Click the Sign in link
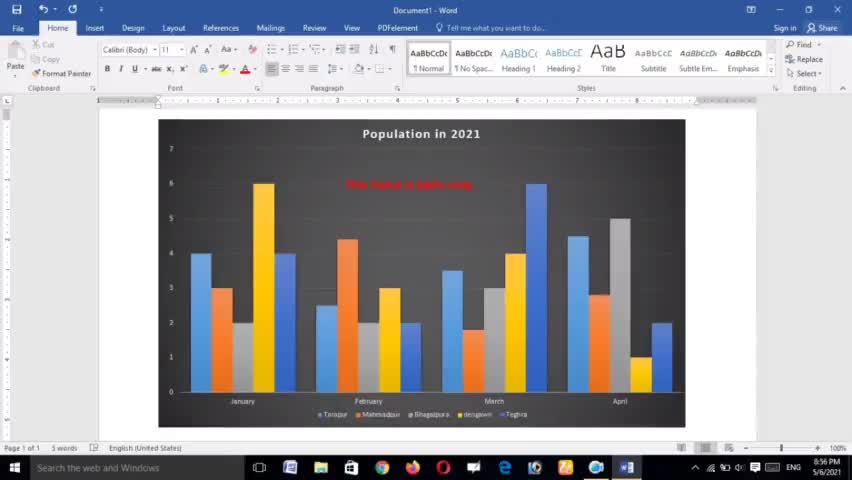The image size is (852, 480). point(785,28)
